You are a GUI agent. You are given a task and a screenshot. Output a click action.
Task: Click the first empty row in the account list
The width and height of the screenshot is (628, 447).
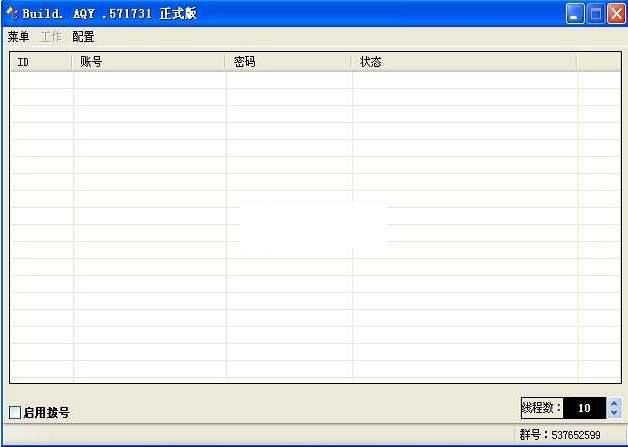300,81
